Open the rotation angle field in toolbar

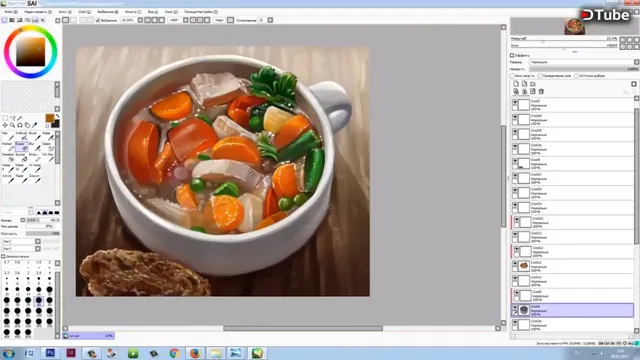coord(175,20)
